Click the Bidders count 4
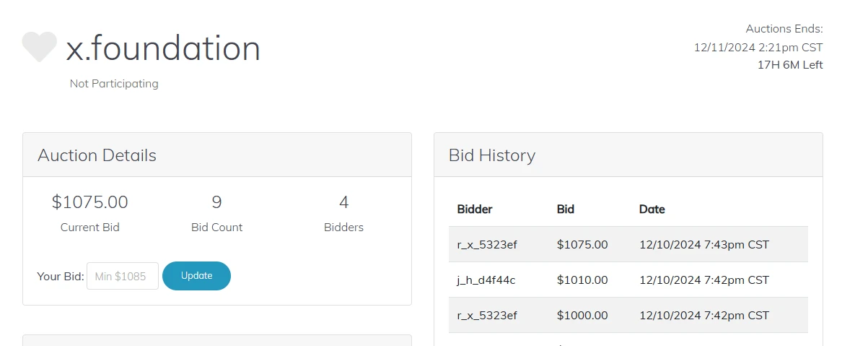Screen dimensions: 868x346 [343, 202]
